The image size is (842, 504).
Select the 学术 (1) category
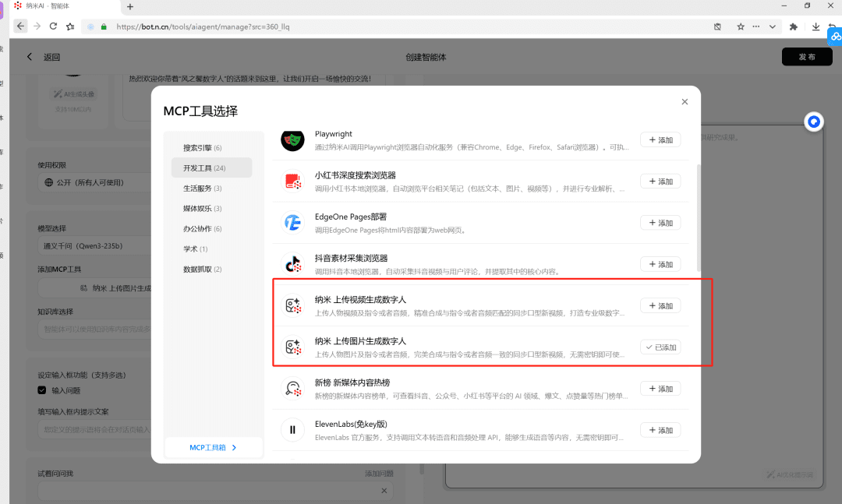(211, 249)
